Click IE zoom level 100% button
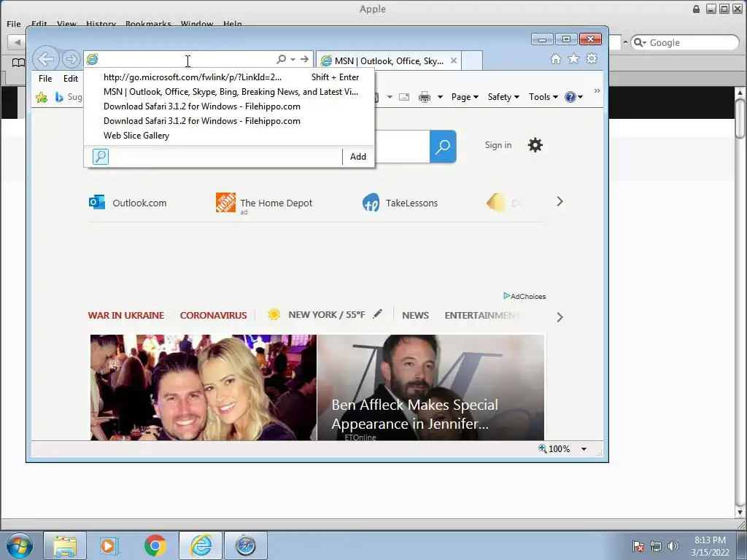This screenshot has width=747, height=560. (554, 448)
